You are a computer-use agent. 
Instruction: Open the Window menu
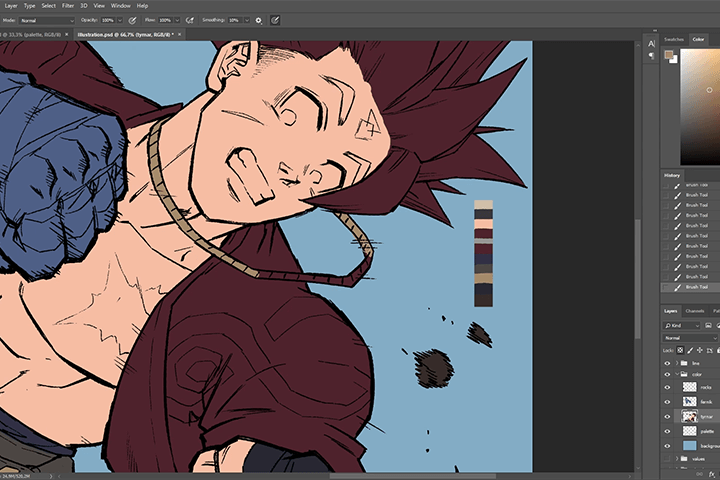coord(121,6)
